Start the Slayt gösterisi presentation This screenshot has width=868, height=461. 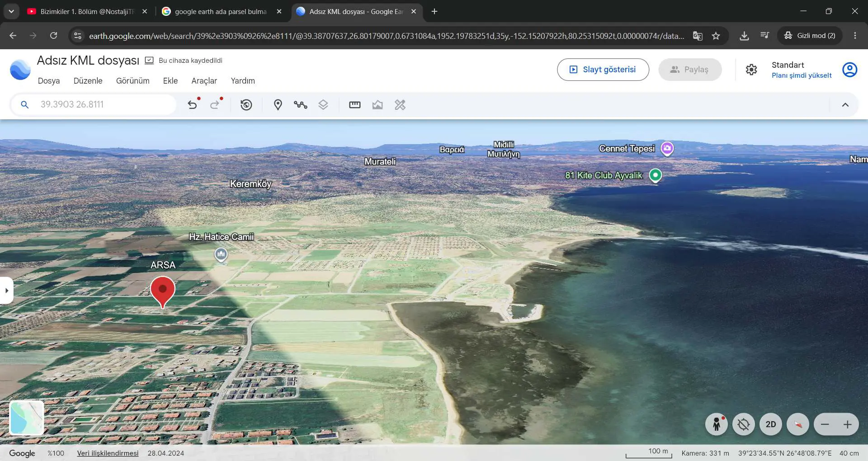(603, 70)
